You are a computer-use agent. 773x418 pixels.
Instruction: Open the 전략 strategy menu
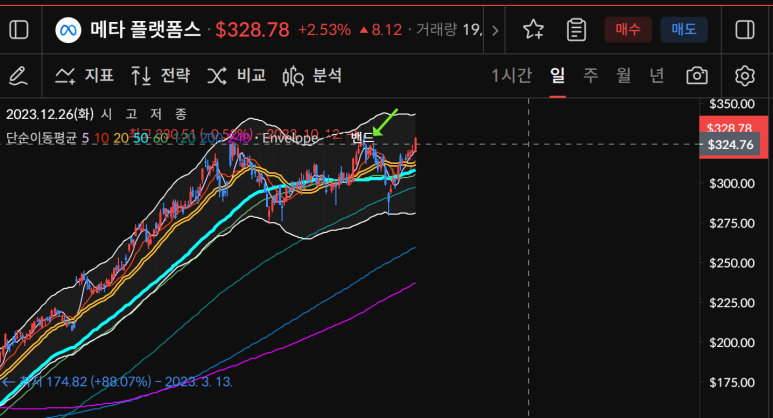pyautogui.click(x=160, y=75)
